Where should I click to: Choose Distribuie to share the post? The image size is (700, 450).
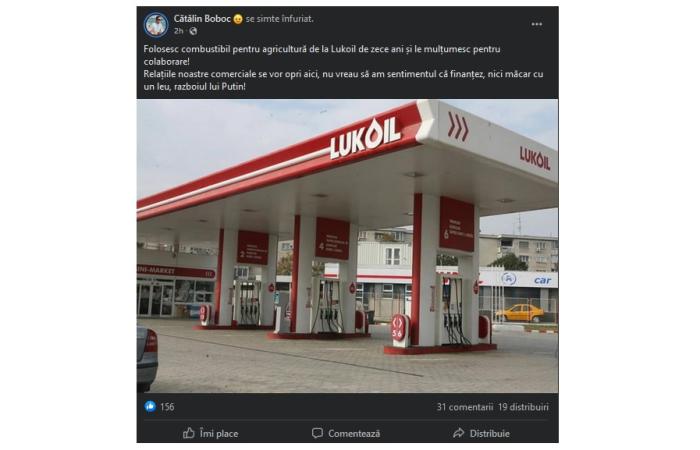(481, 433)
